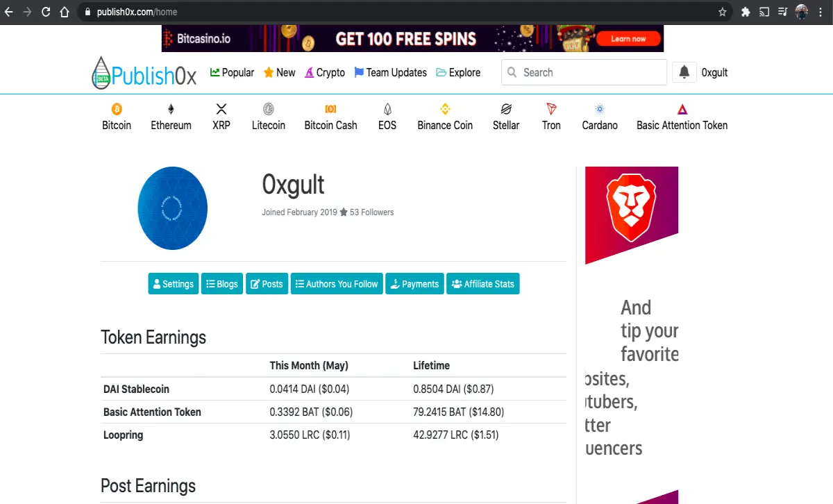Viewport: 833px width, 504px height.
Task: Click the 0.3392 BAT monthly value
Action: pyautogui.click(x=311, y=412)
